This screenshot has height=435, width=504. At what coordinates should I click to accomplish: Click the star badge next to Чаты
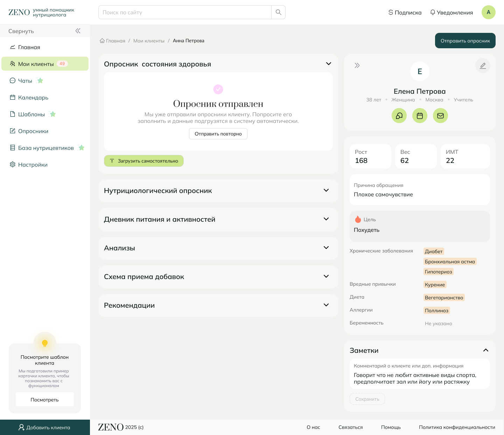[x=40, y=81]
